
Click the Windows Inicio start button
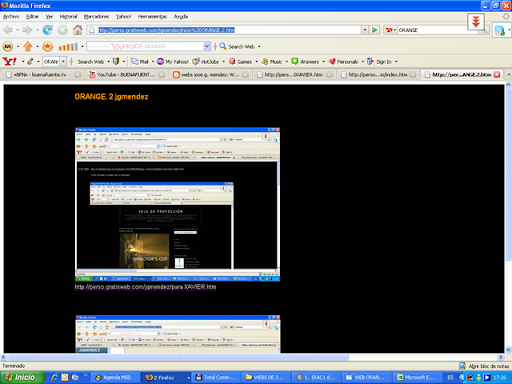pos(22,377)
